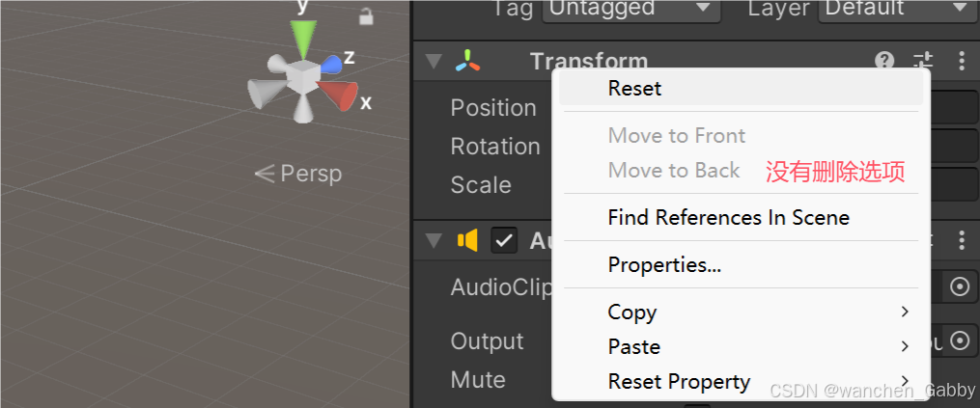Switch Persp view to orthographic
This screenshot has width=980, height=408.
coord(298,174)
